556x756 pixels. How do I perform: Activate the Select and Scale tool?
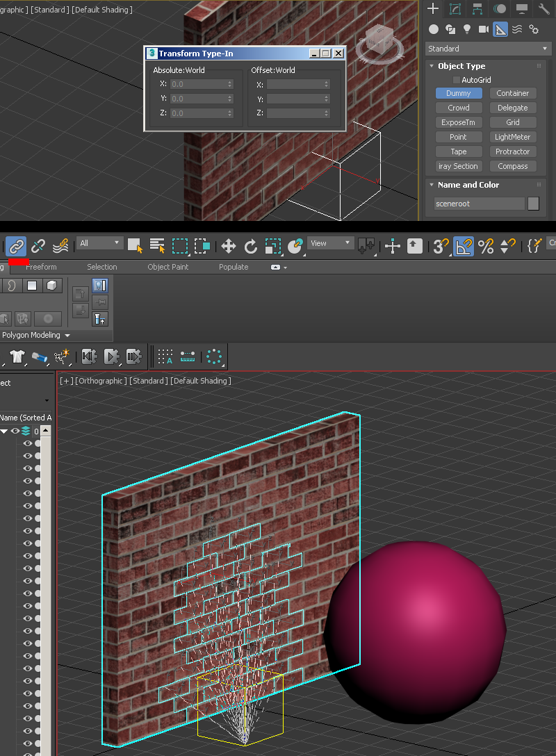(273, 247)
